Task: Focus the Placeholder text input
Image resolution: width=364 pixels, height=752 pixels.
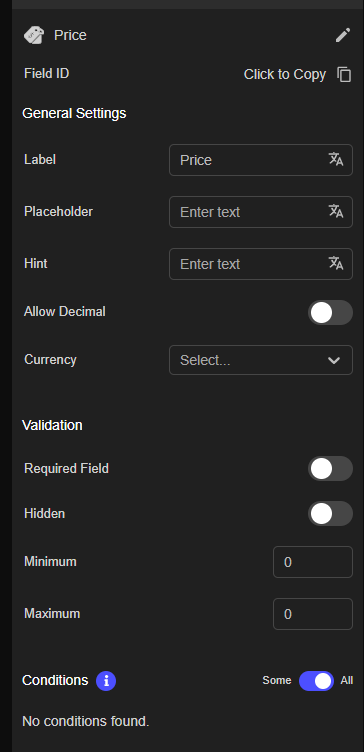Action: [x=261, y=212]
